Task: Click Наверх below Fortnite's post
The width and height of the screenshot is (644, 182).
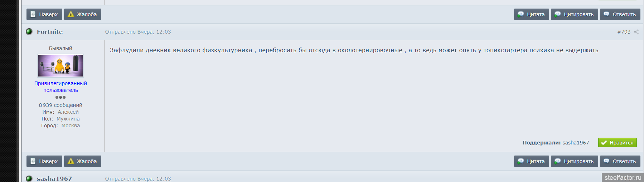Action: (x=44, y=161)
